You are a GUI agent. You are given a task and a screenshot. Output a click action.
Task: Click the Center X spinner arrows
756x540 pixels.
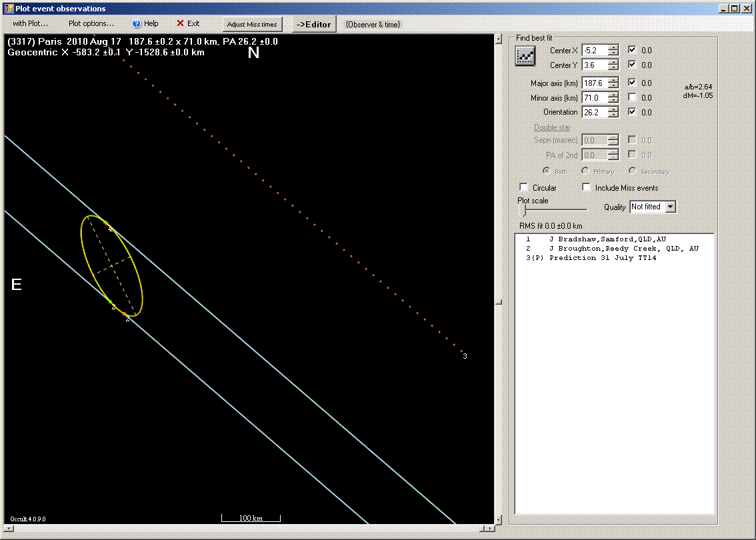613,50
